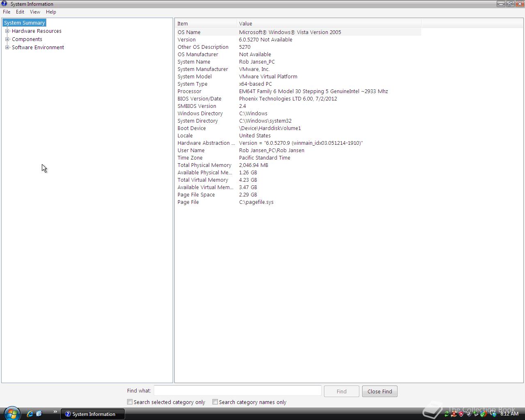Click the Pacific Standard Time value
Screen dimensions: 525x420
(x=265, y=158)
